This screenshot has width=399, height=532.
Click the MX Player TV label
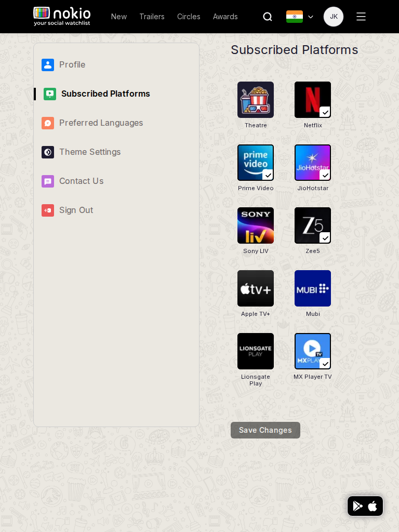312,377
